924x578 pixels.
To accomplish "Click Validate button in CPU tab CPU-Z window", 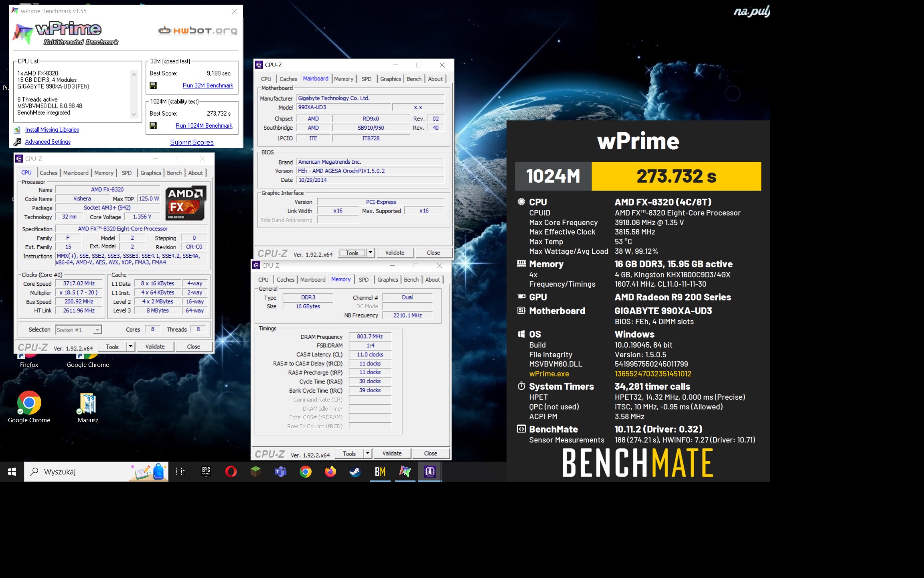I will pos(155,346).
